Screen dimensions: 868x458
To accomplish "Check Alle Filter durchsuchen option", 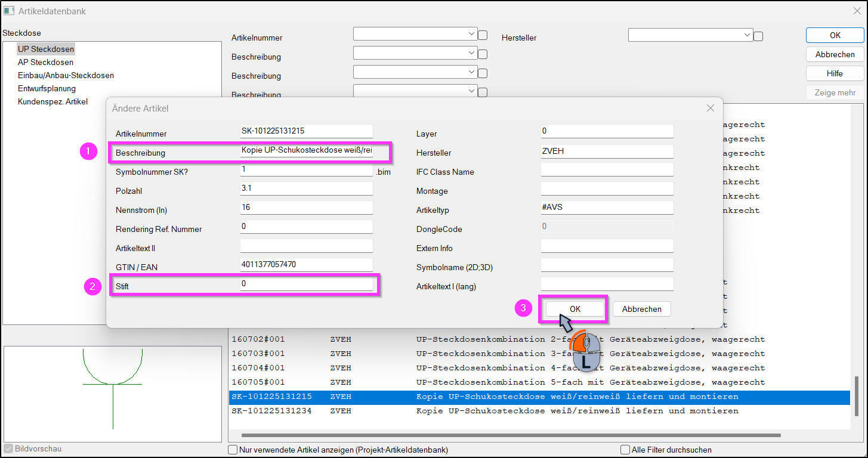I will click(x=625, y=450).
